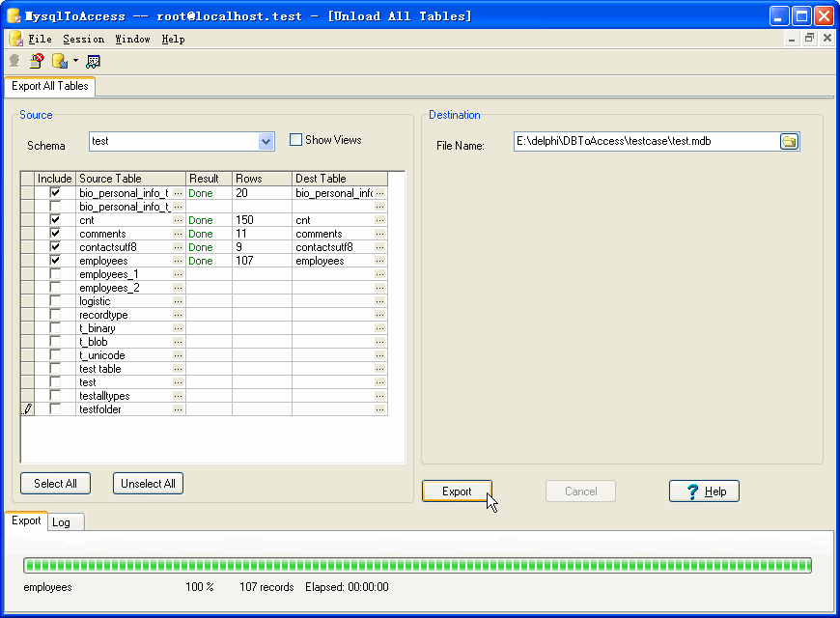Click ellipsis button in destination cell of testfolder row
Screen dimensions: 840x618
click(379, 409)
